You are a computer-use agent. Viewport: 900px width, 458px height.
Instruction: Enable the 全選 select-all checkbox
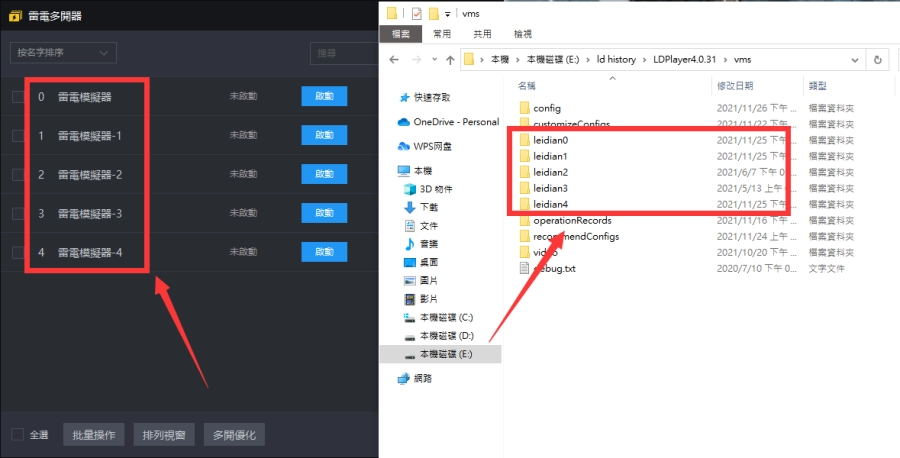[18, 434]
